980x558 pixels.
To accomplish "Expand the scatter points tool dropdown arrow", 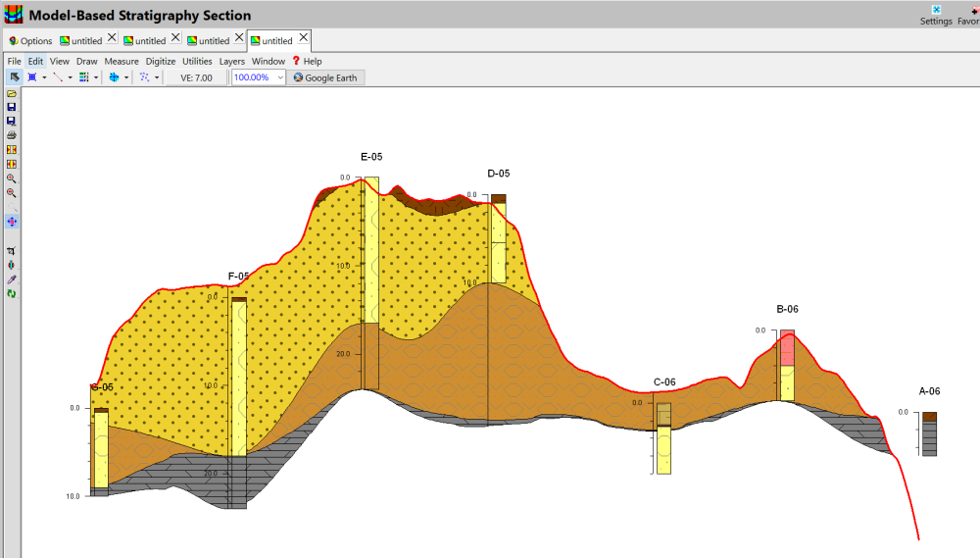I will click(157, 77).
